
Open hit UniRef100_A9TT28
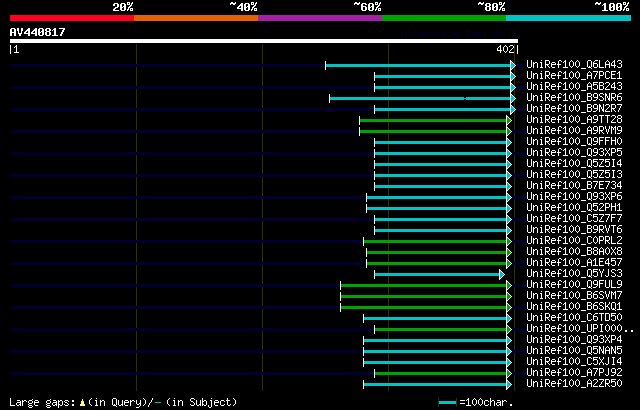(x=574, y=120)
